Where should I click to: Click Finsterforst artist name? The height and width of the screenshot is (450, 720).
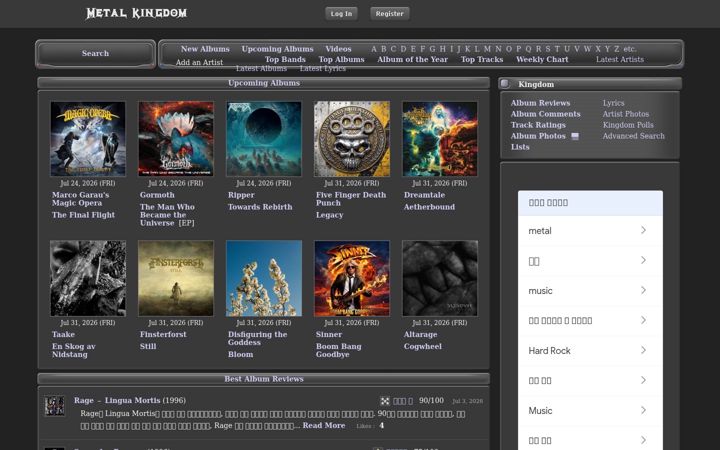[x=163, y=335]
